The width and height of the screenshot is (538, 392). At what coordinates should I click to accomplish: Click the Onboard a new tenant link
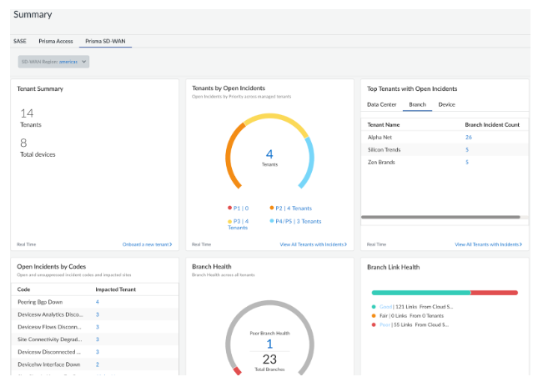pos(146,244)
